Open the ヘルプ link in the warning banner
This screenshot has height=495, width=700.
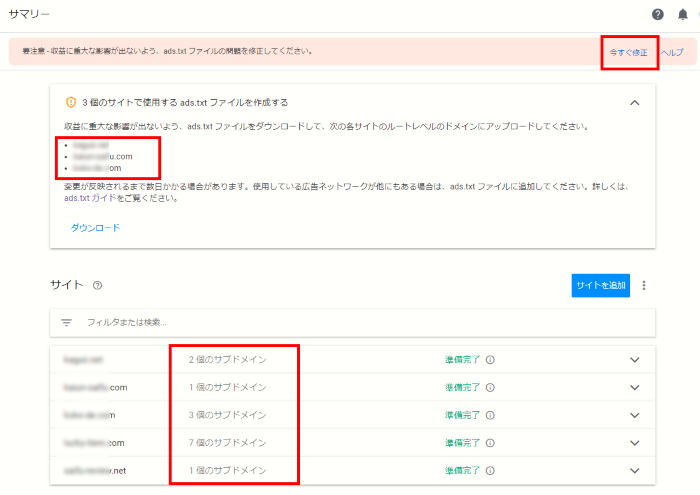click(x=672, y=51)
